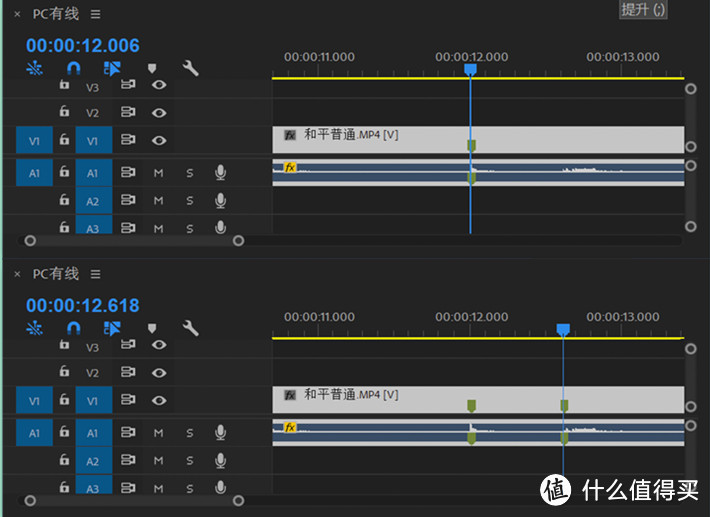Viewport: 710px width, 517px height.
Task: Hide V3 track eye in upper timeline
Action: click(159, 85)
